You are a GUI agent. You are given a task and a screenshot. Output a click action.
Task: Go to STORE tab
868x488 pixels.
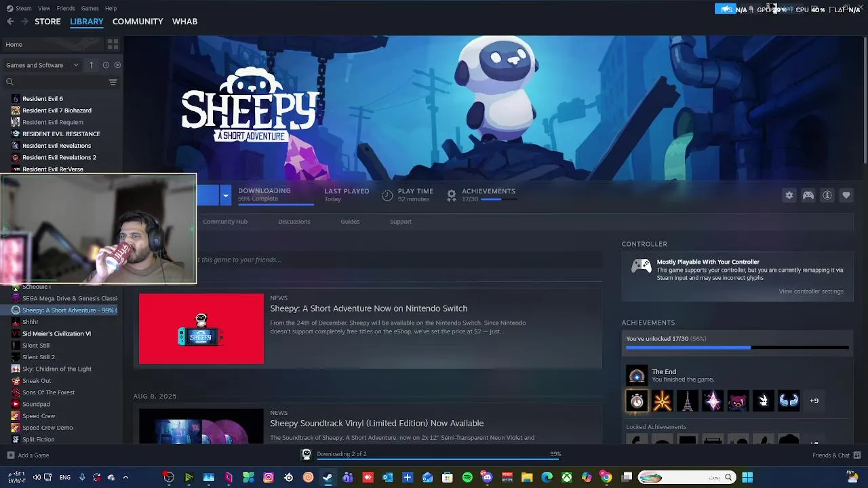click(x=47, y=22)
